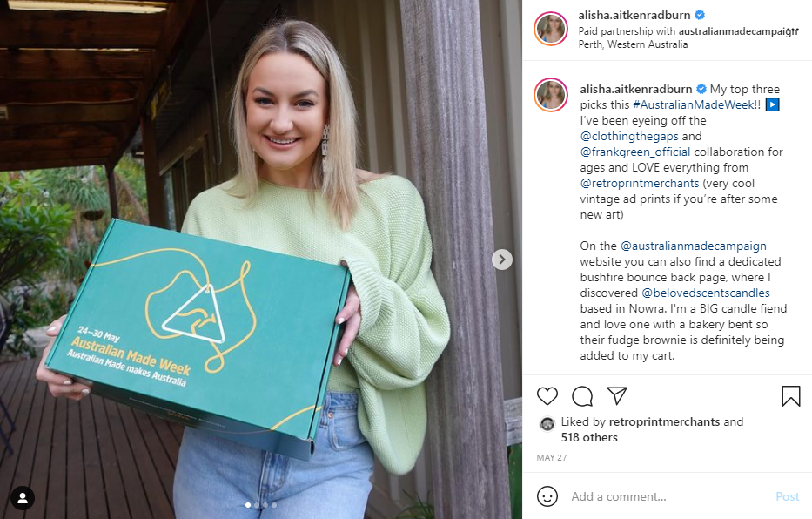
Task: Visit @frankgreen_official profile mention
Action: pyautogui.click(x=635, y=152)
